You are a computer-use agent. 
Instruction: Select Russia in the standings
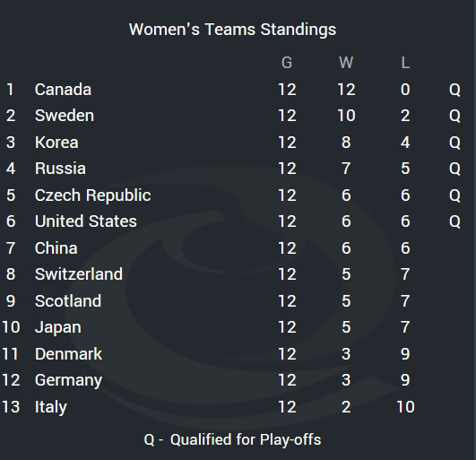tap(60, 169)
